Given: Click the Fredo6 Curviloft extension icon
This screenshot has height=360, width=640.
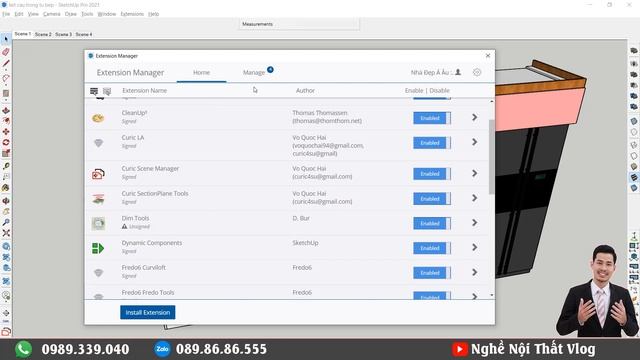Looking at the screenshot, I should (x=98, y=273).
